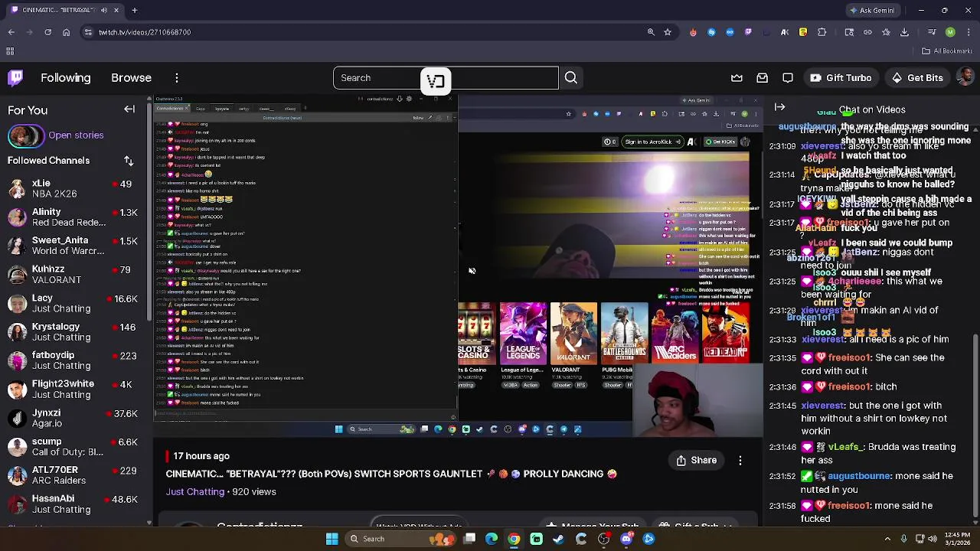
Task: Open the Just Chatting category link
Action: (x=195, y=492)
